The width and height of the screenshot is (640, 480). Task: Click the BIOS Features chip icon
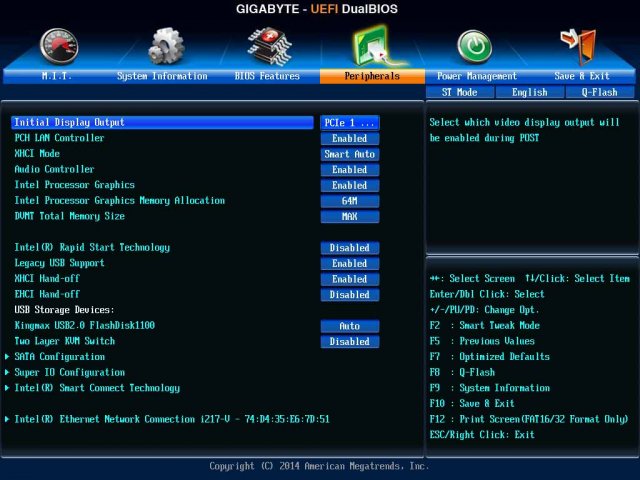pyautogui.click(x=269, y=45)
